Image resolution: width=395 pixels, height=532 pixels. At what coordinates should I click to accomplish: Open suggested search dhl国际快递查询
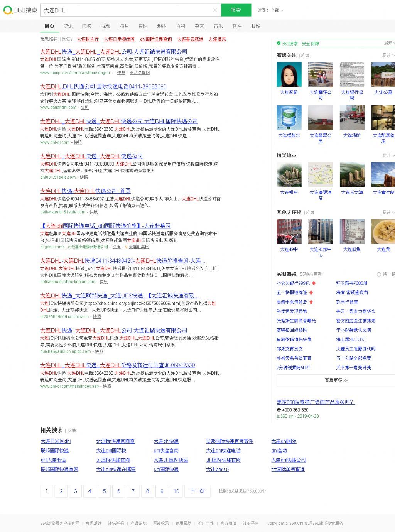click(156, 39)
